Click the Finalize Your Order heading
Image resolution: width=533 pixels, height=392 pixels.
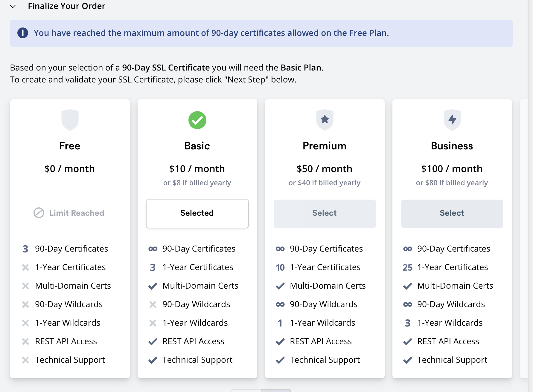[66, 6]
